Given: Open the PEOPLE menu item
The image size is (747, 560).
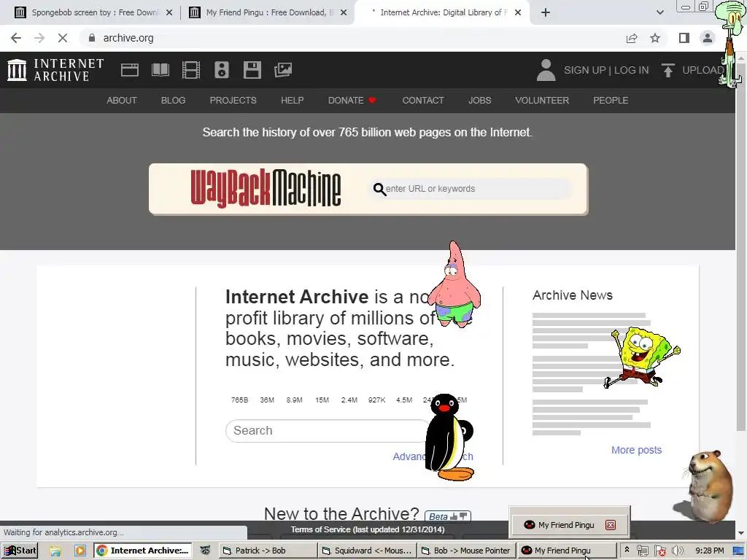Looking at the screenshot, I should 611,101.
